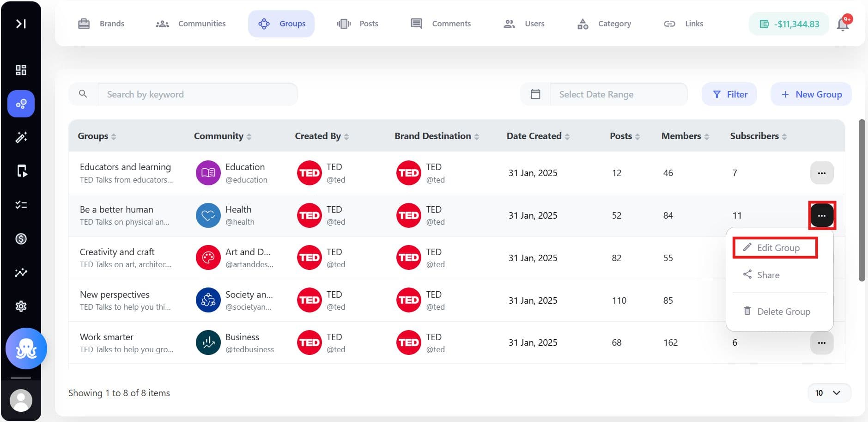
Task: Click the Search by keyword field
Action: coord(198,94)
